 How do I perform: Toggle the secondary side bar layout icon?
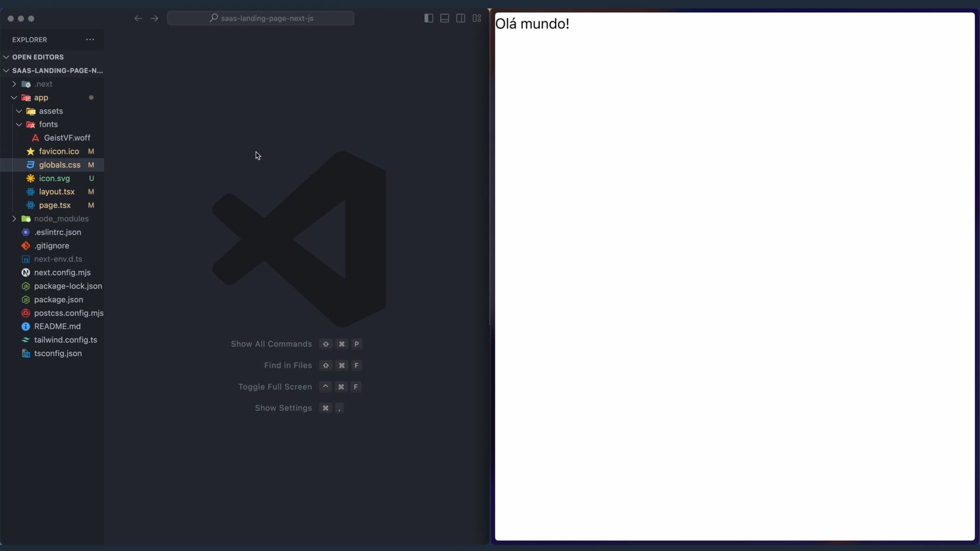coord(460,18)
